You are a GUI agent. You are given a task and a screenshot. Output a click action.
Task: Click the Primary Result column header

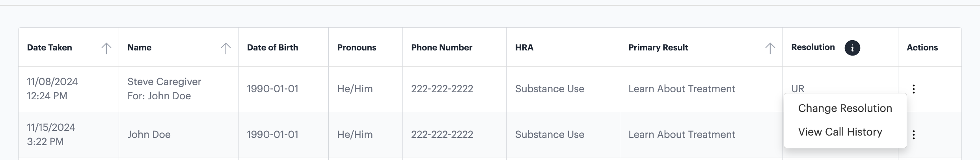(658, 48)
